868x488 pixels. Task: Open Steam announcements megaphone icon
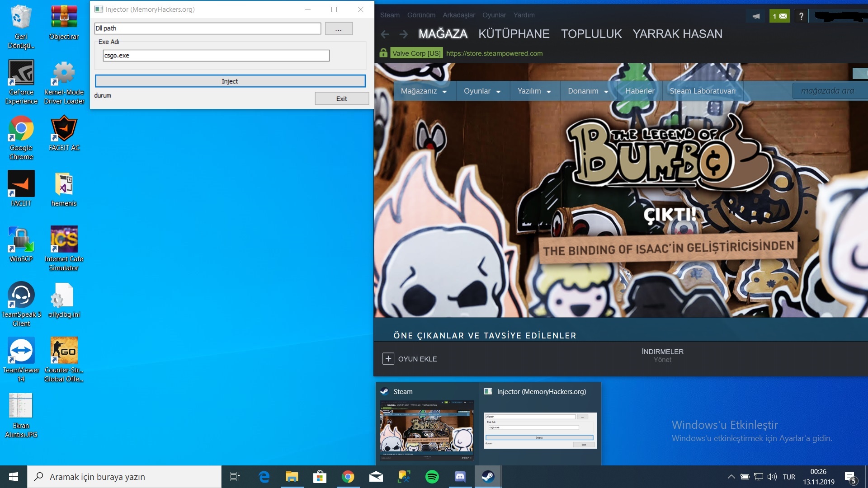point(755,16)
